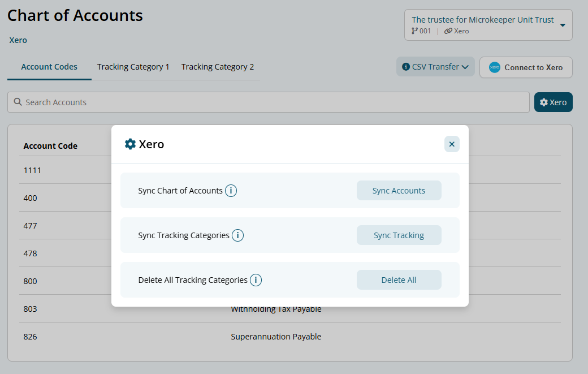
Task: Open account code 1111 link
Action: pyautogui.click(x=32, y=170)
